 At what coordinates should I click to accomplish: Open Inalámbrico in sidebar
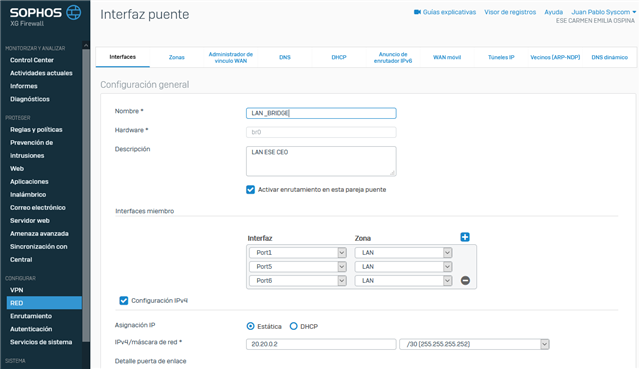tap(28, 195)
